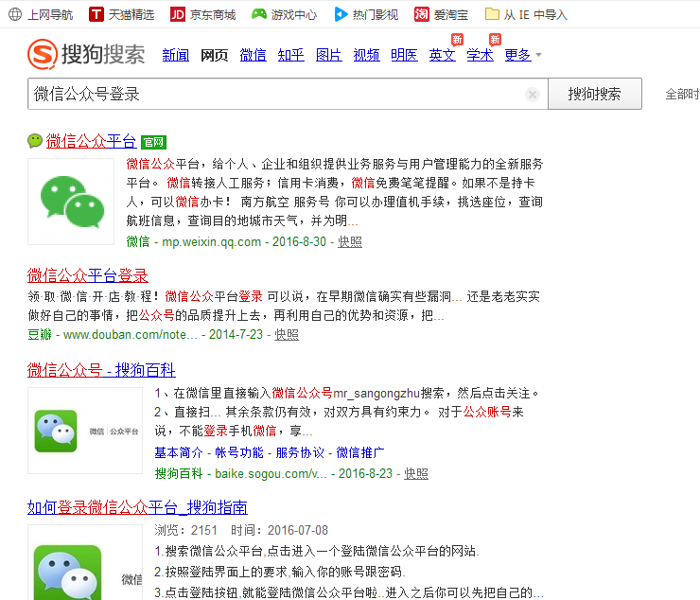The height and width of the screenshot is (600, 700).
Task: Click the 浏览: 2151 view count text
Action: pyautogui.click(x=185, y=530)
